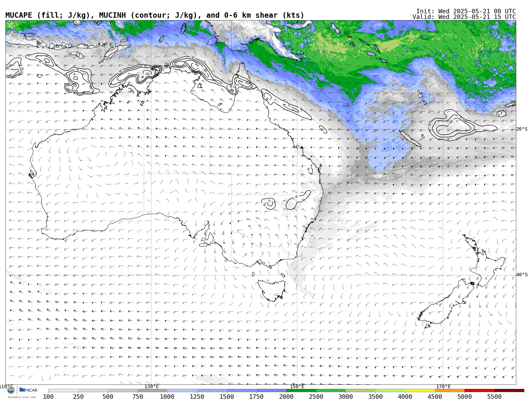Click the NSF logo icon

(x=11, y=390)
